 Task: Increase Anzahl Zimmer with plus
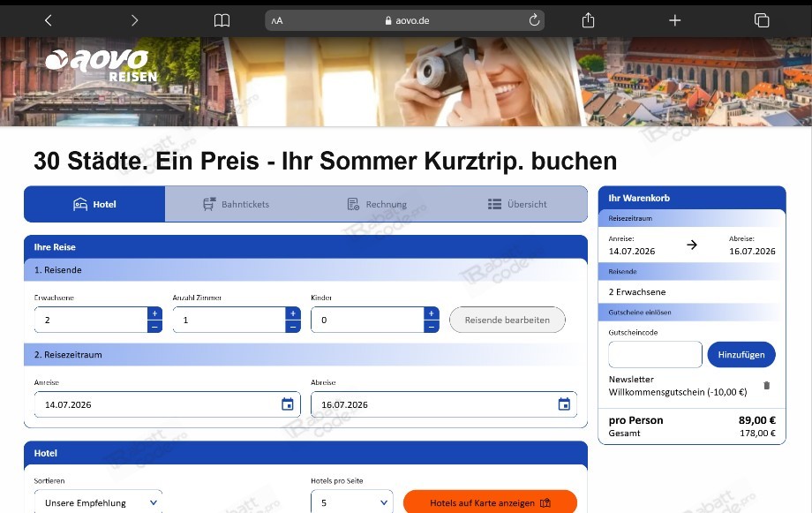[x=293, y=313]
